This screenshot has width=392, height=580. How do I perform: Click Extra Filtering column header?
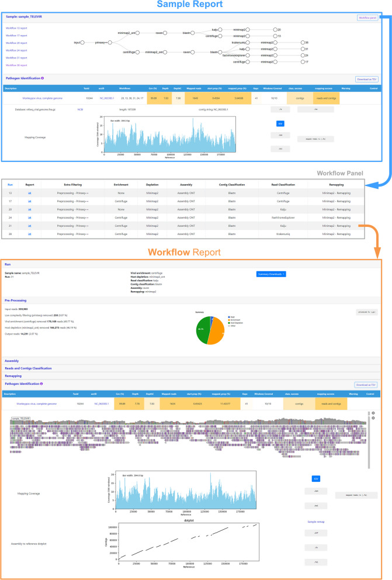click(x=73, y=185)
